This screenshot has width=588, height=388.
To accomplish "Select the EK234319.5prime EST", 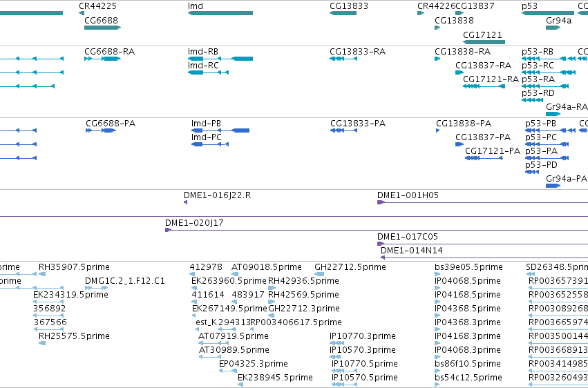I will (48, 302).
